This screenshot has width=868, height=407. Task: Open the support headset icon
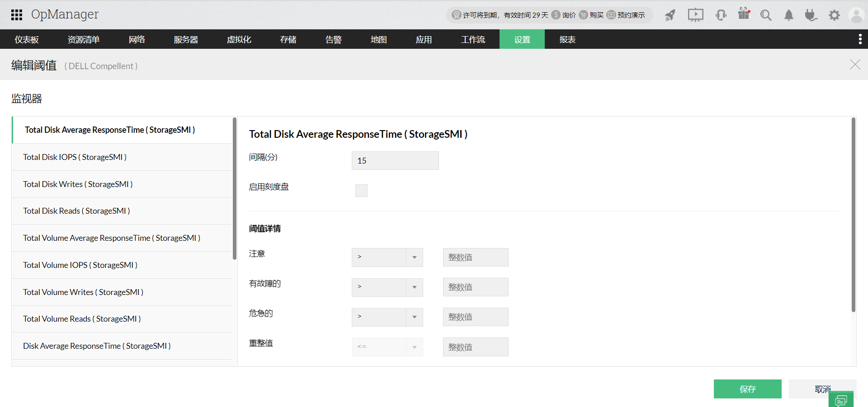point(721,15)
